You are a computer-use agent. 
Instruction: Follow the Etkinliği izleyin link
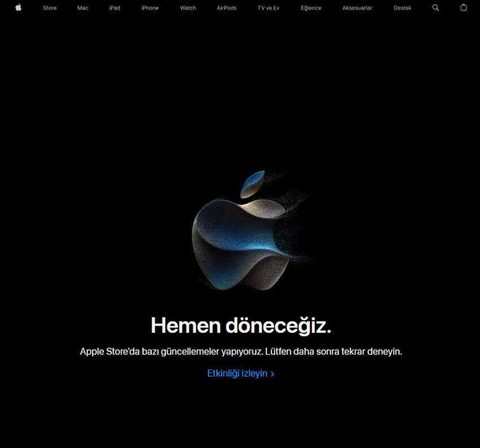[x=237, y=374]
